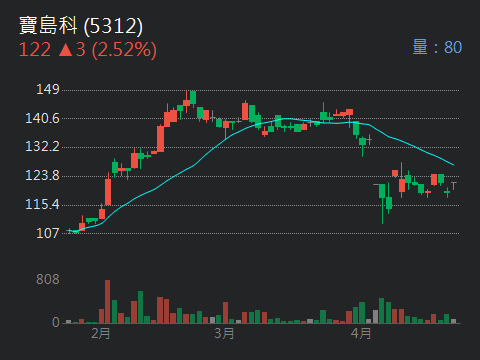Click the stock title 寶島科 (5312)
The width and height of the screenshot is (480, 360).
click(x=81, y=26)
